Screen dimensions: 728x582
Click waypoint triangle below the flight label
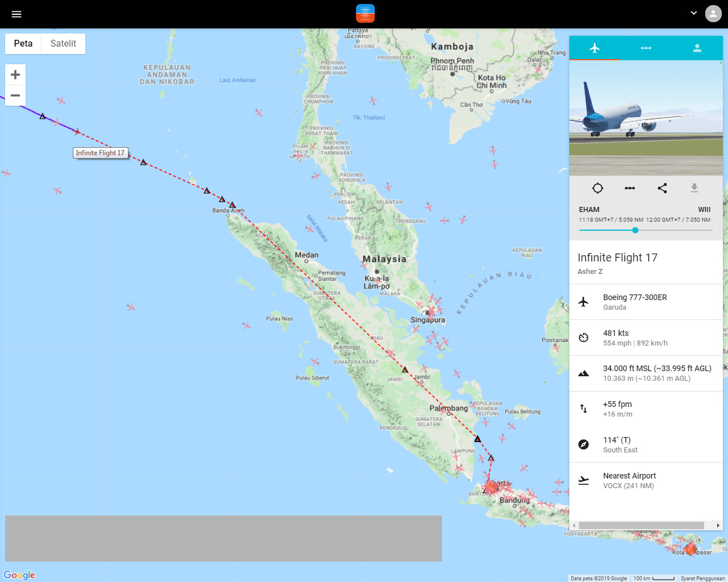(143, 162)
